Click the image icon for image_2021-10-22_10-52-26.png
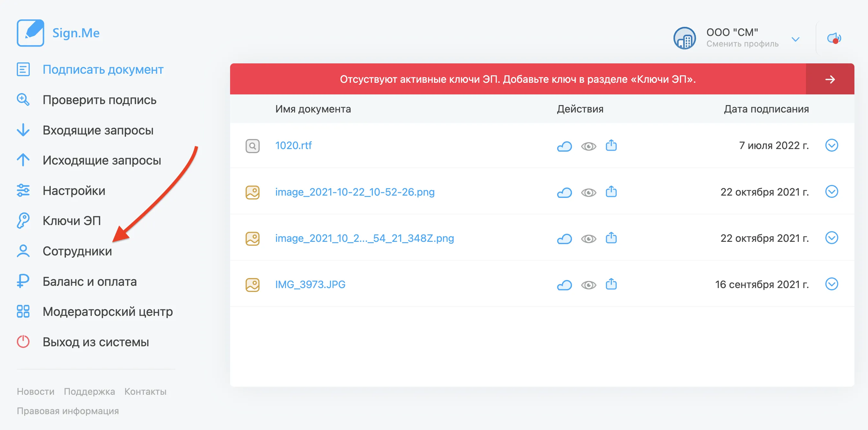Image resolution: width=868 pixels, height=430 pixels. pos(252,192)
